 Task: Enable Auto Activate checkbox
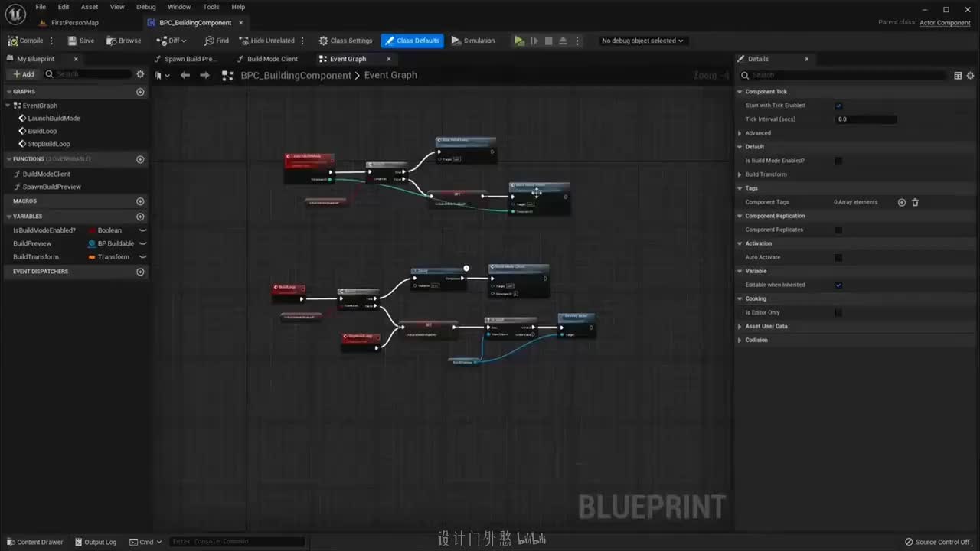click(838, 257)
